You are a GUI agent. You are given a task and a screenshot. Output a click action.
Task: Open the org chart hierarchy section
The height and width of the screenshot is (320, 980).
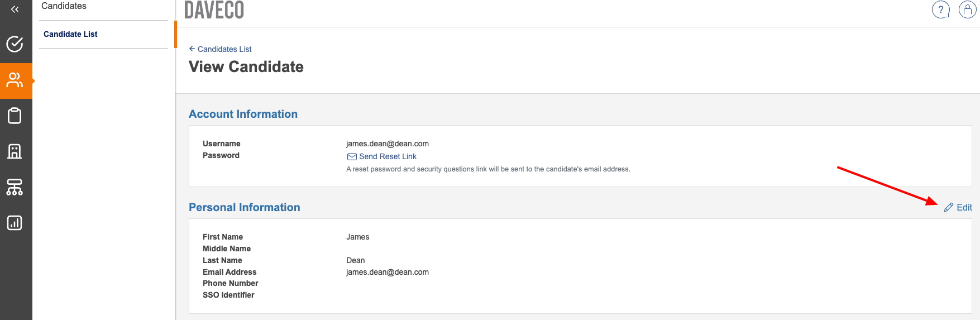(15, 187)
